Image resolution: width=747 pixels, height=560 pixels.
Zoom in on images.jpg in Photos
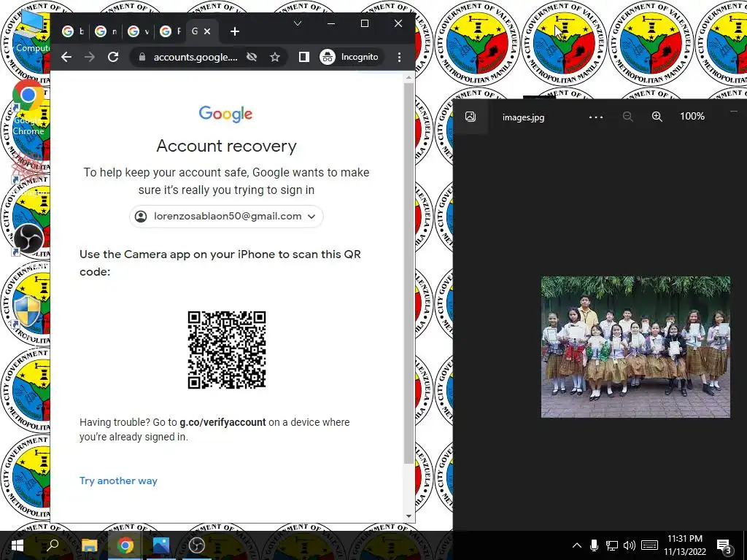tap(657, 117)
